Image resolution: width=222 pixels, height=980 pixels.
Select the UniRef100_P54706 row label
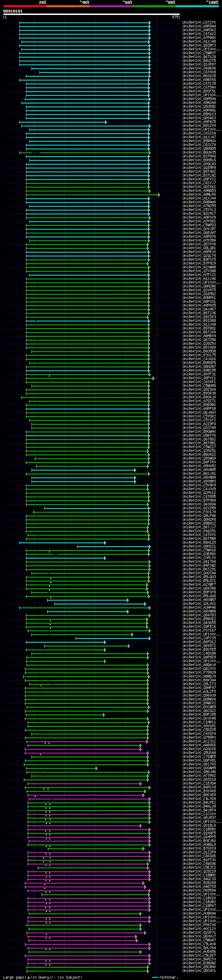199,925
